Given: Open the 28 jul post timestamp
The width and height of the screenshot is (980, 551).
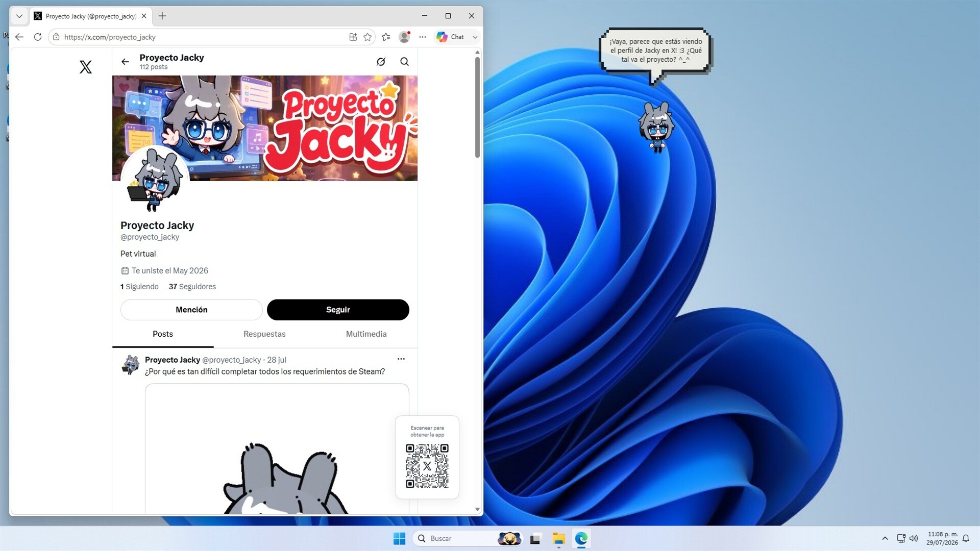Looking at the screenshot, I should click(277, 360).
